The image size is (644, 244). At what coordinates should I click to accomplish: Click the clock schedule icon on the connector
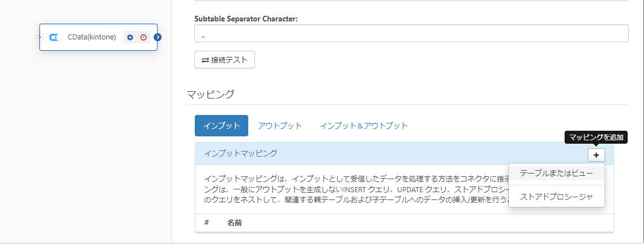point(144,37)
